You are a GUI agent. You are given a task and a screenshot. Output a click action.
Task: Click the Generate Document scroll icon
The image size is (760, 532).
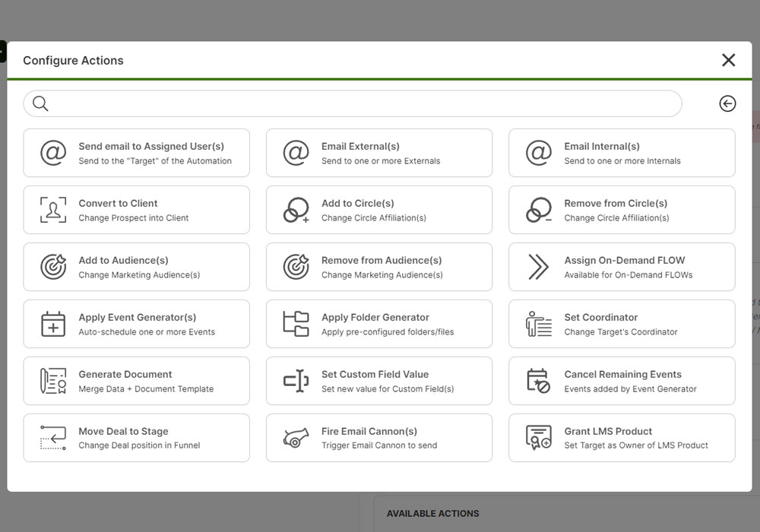53,381
